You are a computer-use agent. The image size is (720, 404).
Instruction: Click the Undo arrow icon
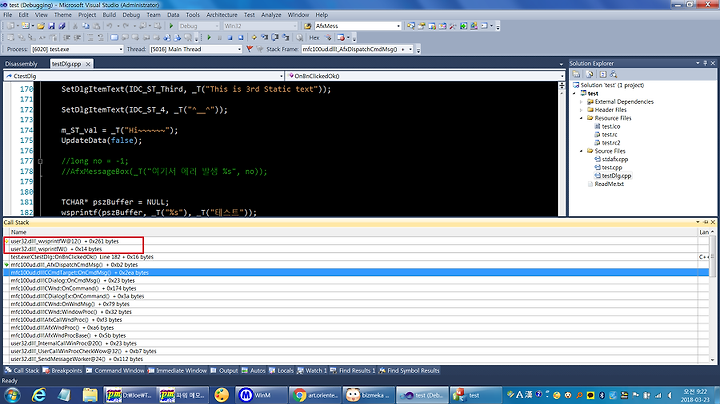pyautogui.click(x=110, y=26)
